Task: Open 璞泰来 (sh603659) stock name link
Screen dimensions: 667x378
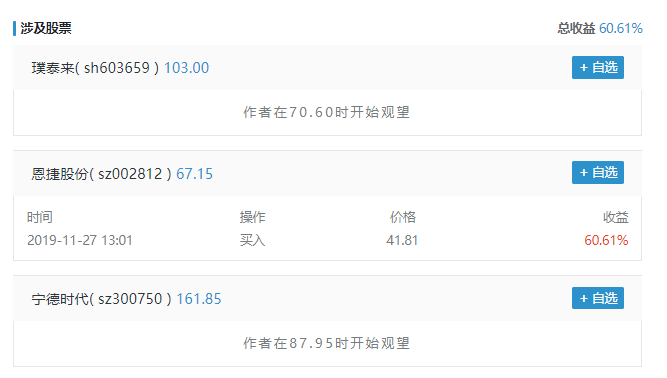Action: tap(95, 68)
